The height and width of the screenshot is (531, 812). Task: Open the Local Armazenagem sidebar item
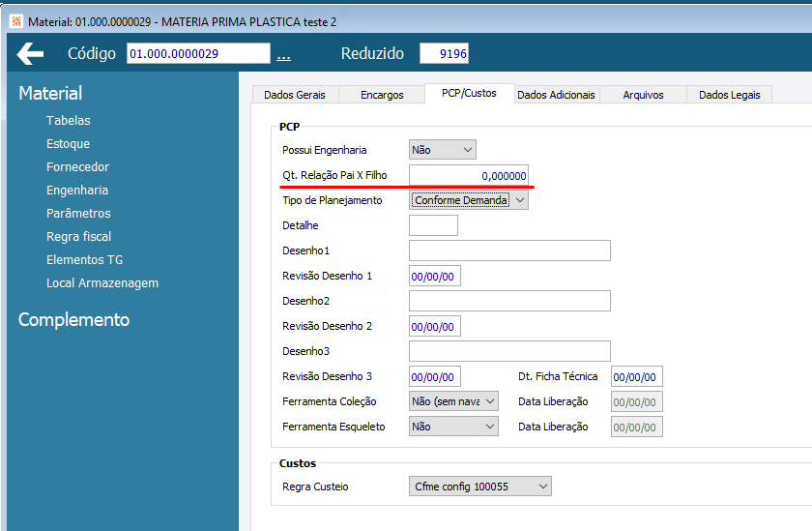click(102, 282)
